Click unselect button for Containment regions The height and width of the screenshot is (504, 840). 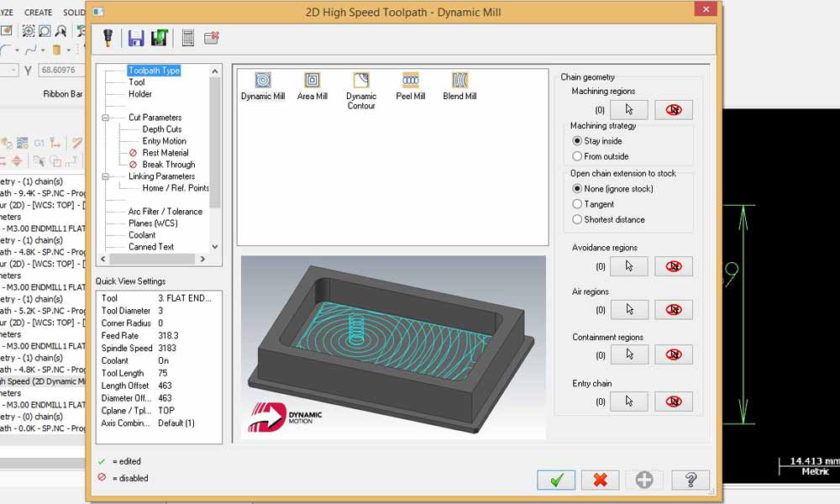coord(674,354)
